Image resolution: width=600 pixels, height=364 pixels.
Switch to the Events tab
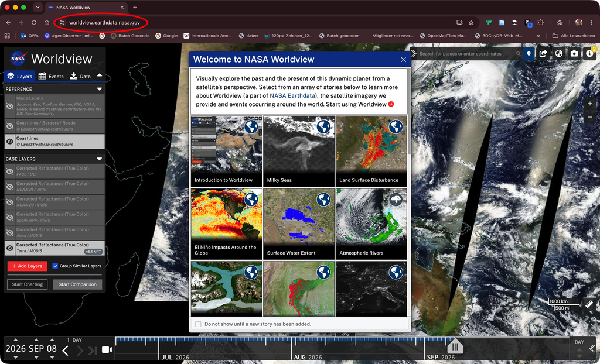pyautogui.click(x=51, y=76)
